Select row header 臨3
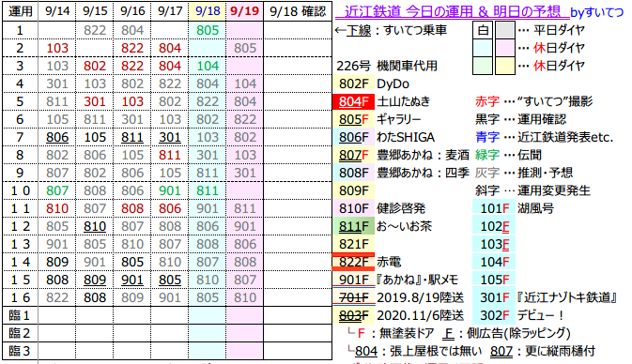The image size is (632, 364). (20, 351)
